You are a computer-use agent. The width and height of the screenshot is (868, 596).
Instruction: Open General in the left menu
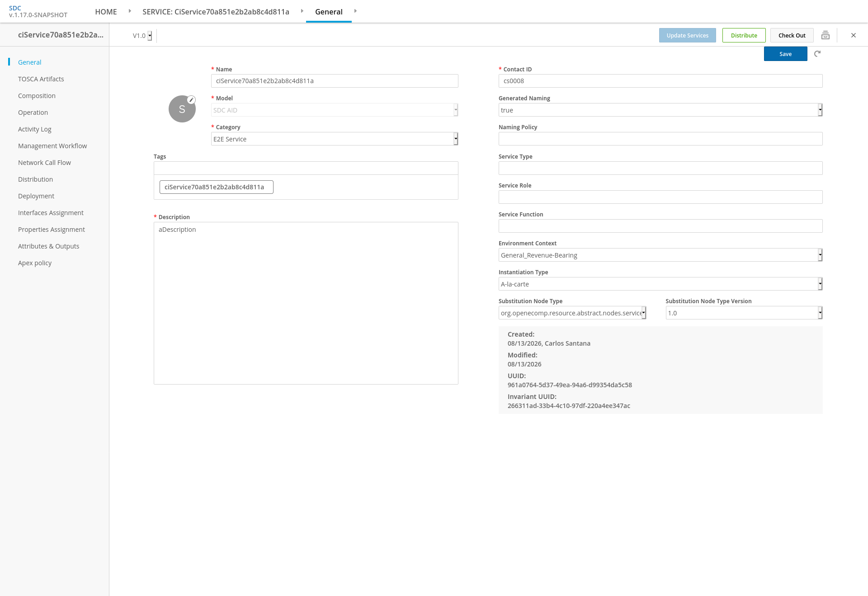[x=29, y=62]
